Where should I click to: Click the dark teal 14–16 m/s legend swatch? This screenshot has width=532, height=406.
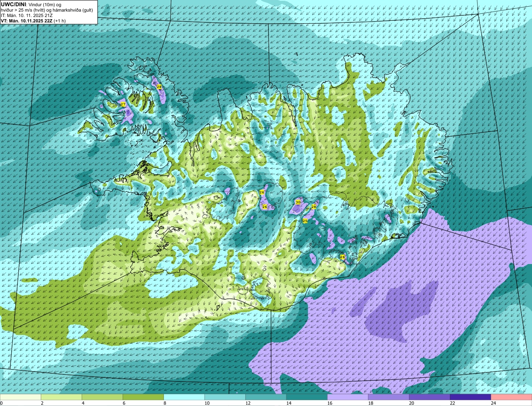point(307,397)
